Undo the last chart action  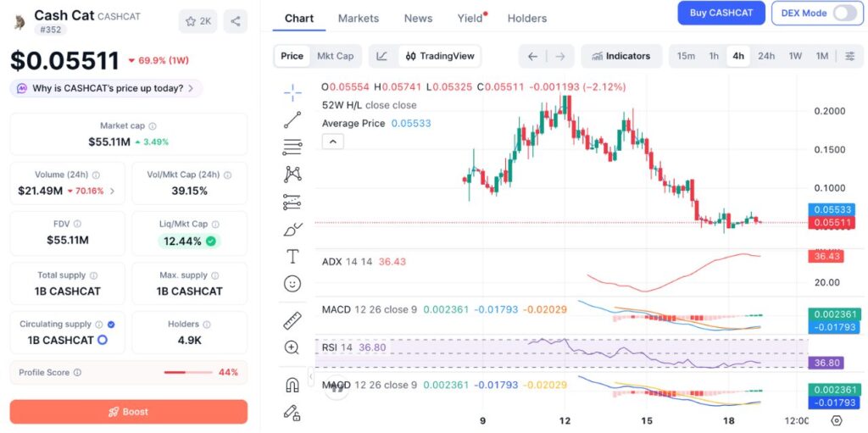coord(532,56)
